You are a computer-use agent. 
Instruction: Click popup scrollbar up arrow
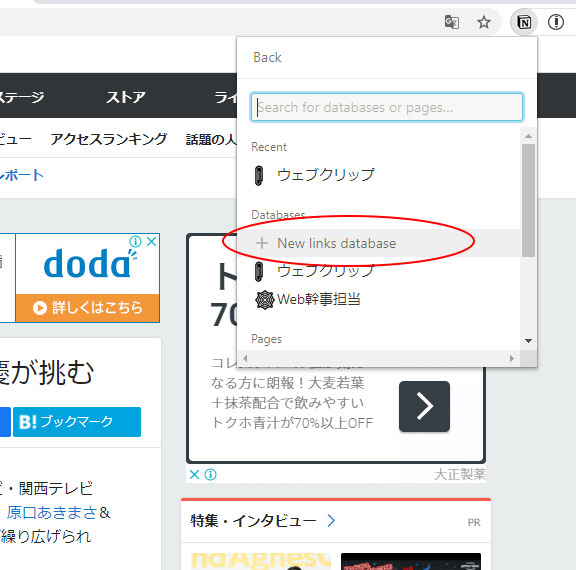[528, 136]
